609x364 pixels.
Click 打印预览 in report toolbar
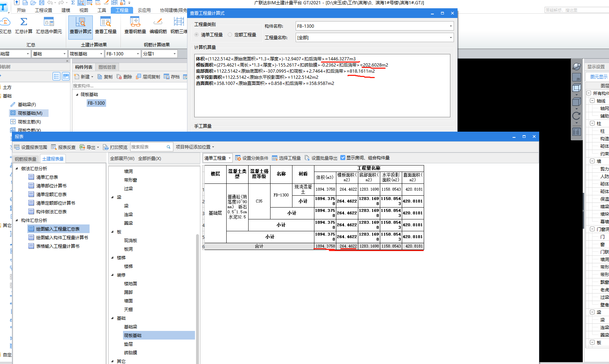point(115,147)
